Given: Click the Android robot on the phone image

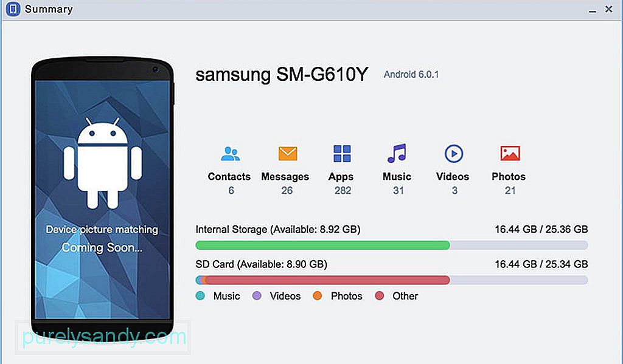Looking at the screenshot, I should pyautogui.click(x=102, y=163).
